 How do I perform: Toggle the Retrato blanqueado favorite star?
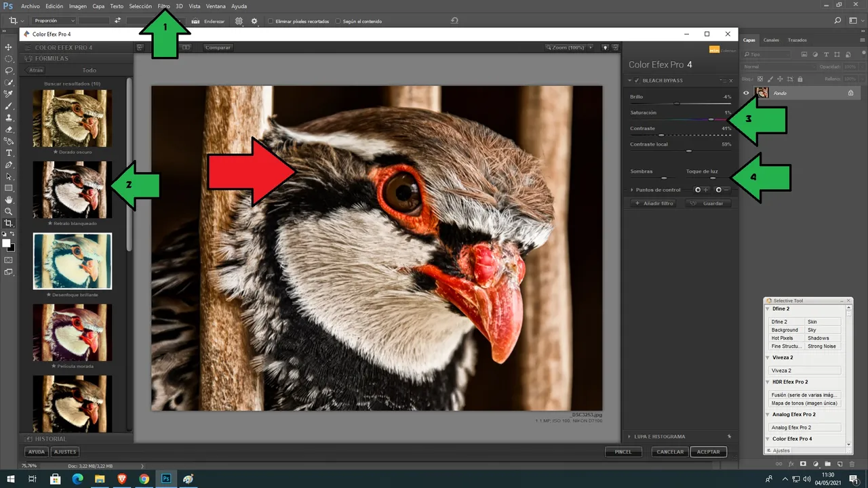[x=50, y=223]
